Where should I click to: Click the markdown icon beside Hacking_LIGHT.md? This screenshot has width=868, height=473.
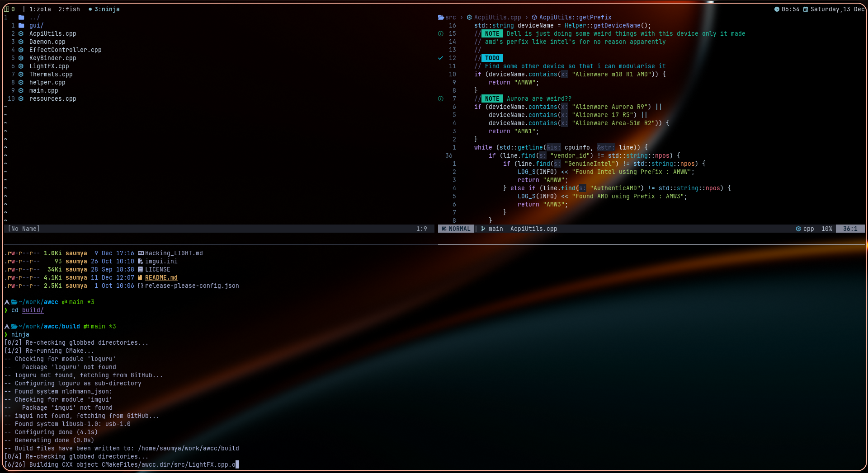tap(141, 253)
